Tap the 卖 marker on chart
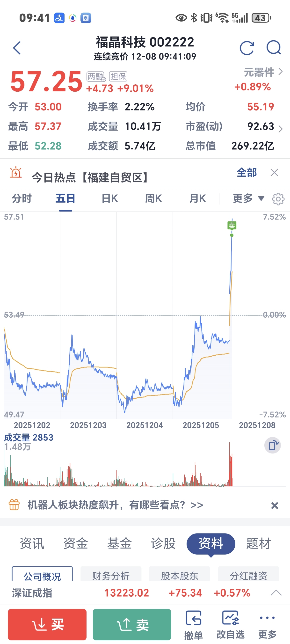The width and height of the screenshot is (290, 644). pos(232,226)
